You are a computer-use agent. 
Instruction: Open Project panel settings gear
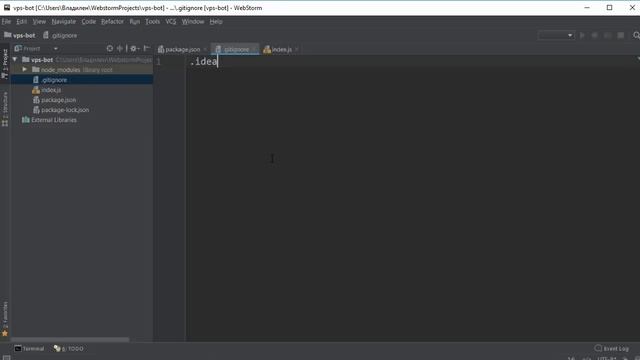tap(134, 49)
